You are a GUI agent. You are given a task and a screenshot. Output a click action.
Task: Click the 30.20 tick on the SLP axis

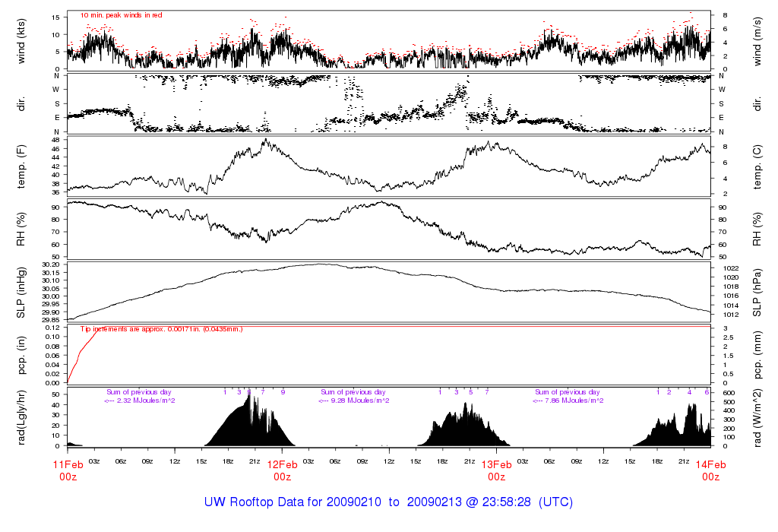[51, 265]
